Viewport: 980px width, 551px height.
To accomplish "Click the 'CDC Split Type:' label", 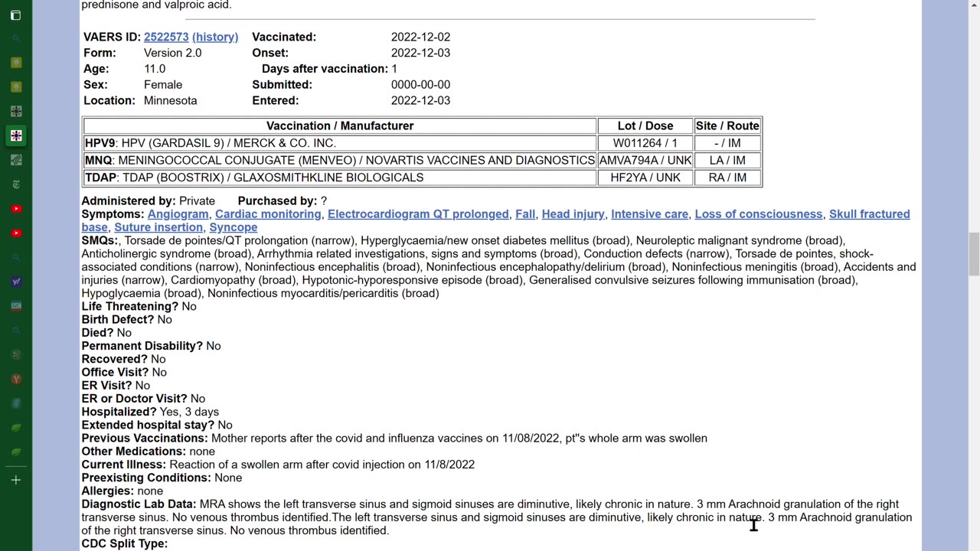I will coord(125,543).
